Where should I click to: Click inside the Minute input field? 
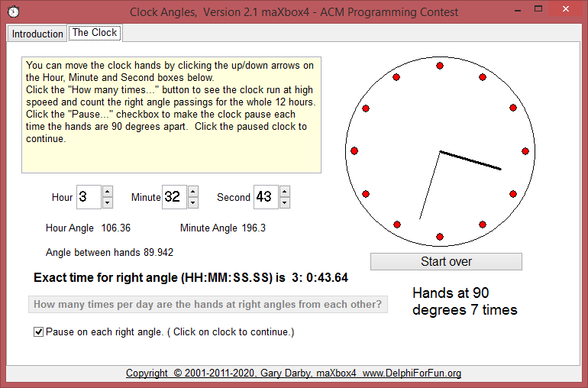(x=173, y=197)
